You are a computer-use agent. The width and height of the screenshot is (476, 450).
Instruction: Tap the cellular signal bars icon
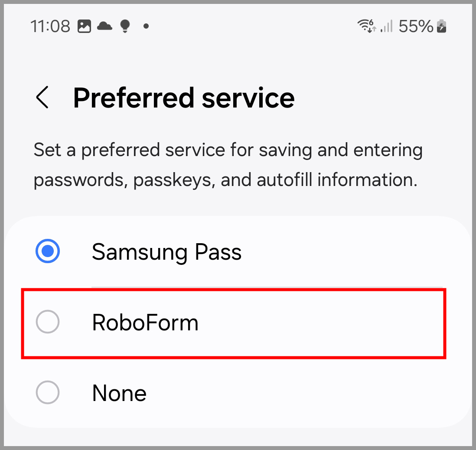387,26
